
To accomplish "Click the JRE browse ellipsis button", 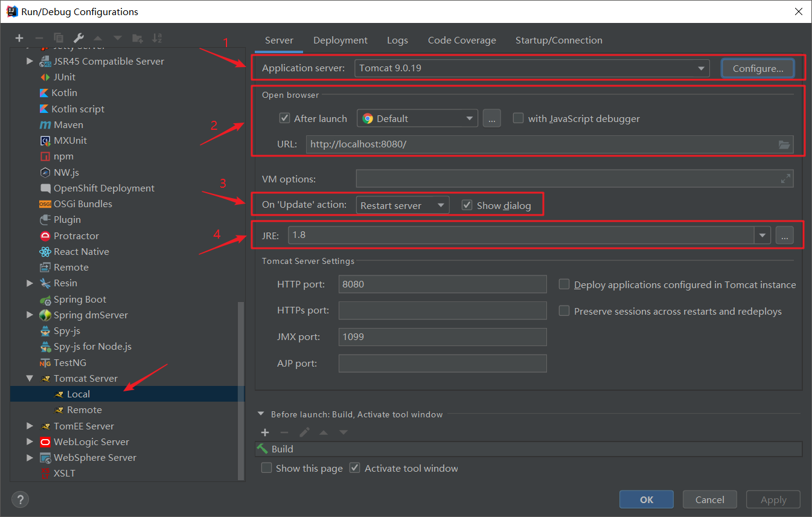I will pyautogui.click(x=784, y=235).
